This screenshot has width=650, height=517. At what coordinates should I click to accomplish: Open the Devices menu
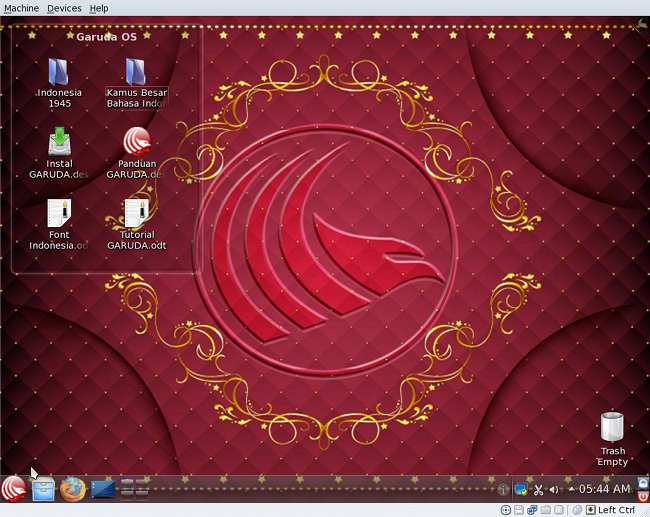point(64,8)
